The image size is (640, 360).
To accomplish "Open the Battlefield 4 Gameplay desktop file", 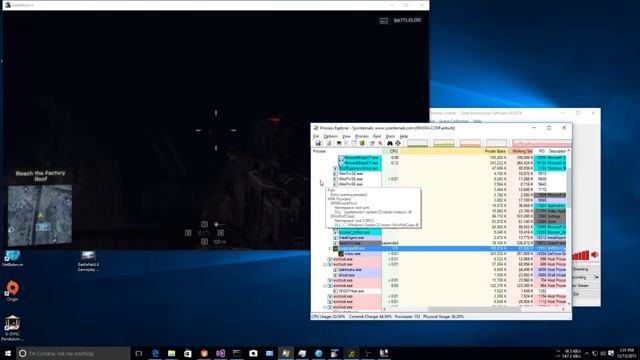I will coord(88,261).
